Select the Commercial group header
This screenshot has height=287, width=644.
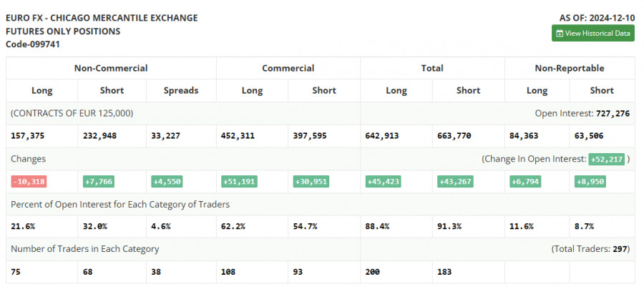click(288, 68)
